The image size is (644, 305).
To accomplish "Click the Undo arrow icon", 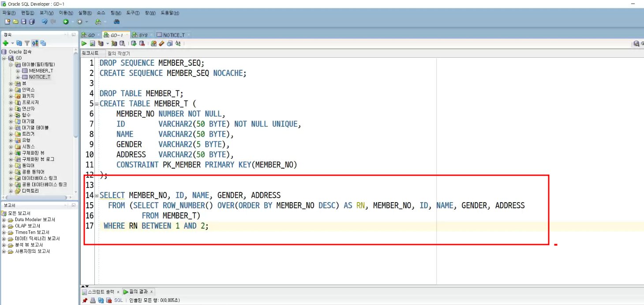I will 45,22.
